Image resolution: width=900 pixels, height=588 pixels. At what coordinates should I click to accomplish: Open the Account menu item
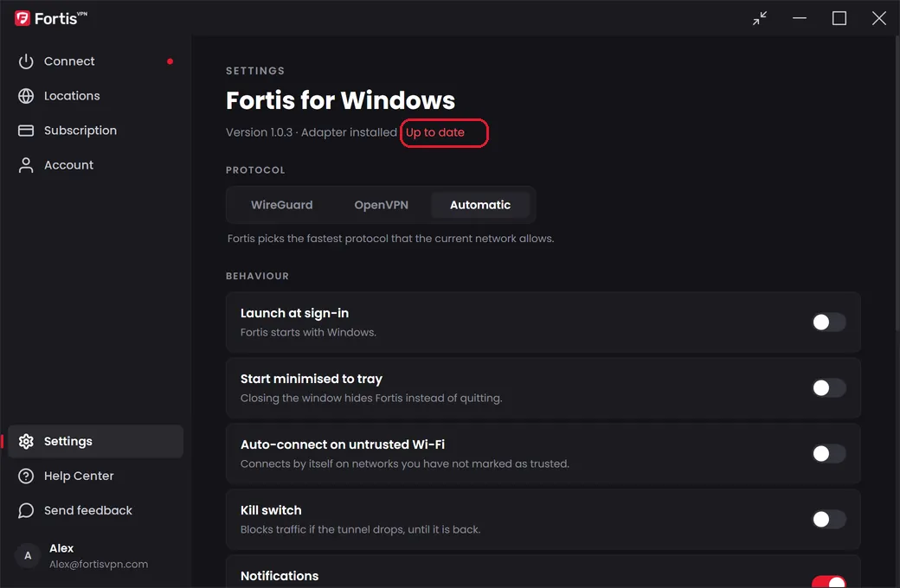95,165
